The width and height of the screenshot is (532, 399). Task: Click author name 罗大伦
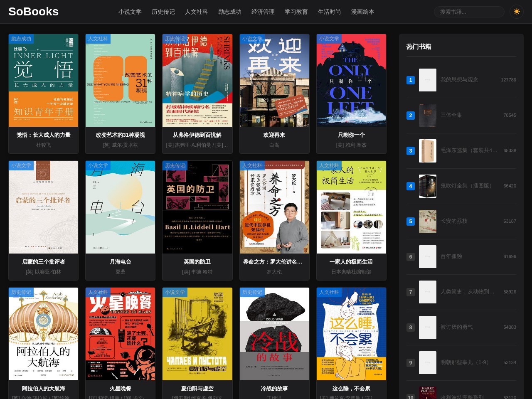(274, 272)
